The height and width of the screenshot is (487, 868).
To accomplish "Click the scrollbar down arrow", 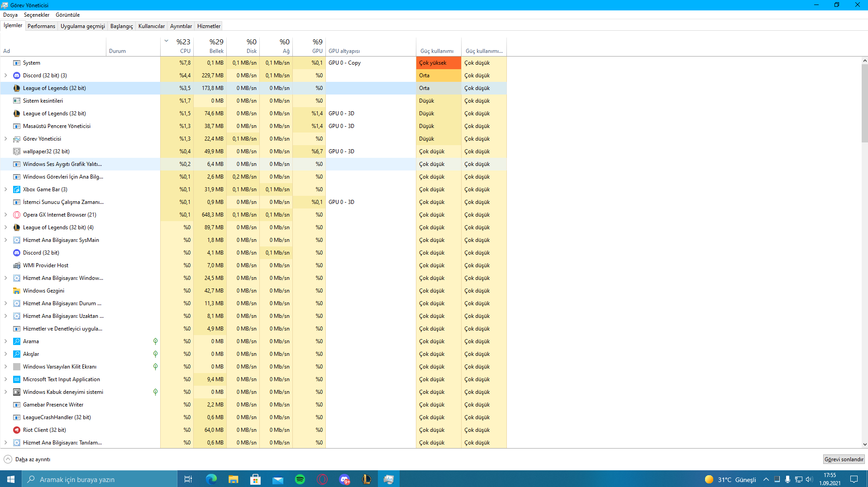I will coord(864,444).
